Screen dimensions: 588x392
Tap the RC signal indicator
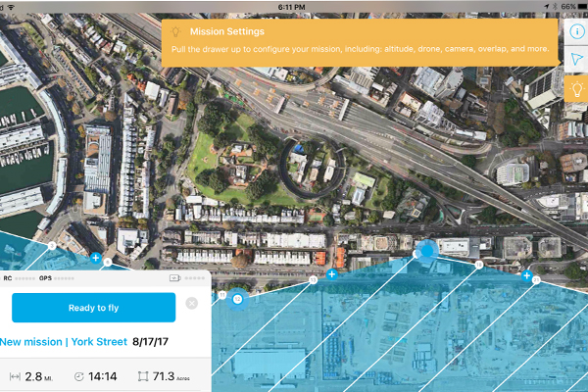(x=19, y=278)
